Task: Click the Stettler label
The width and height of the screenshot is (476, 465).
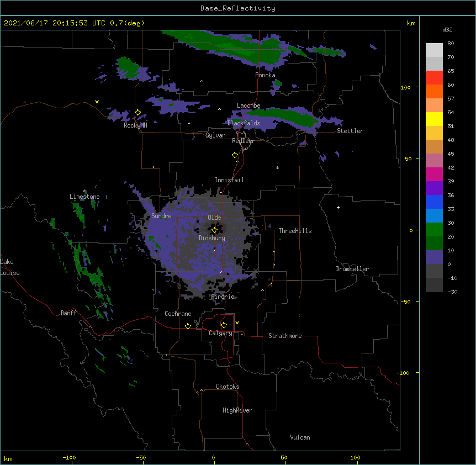Action: click(350, 131)
